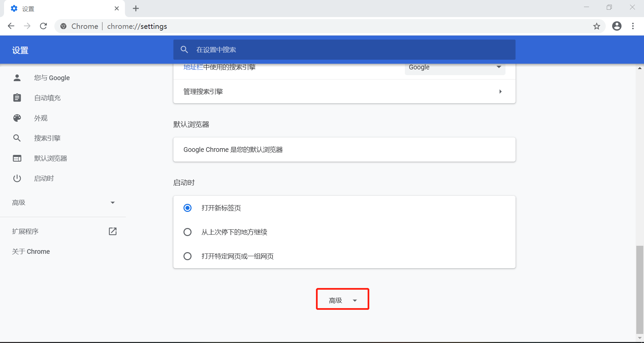644x343 pixels.
Task: Click the gear icon on the 设置 tab
Action: [x=14, y=8]
